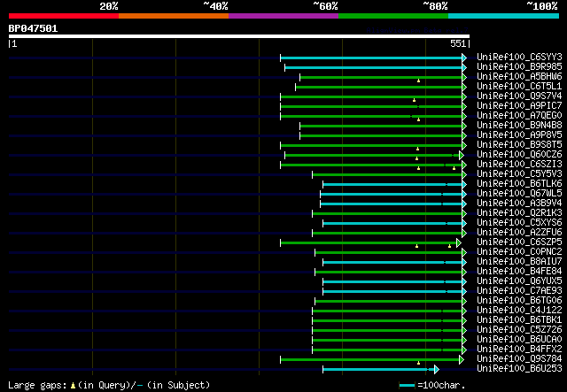The height and width of the screenshot is (392, 567).
Task: Select UniRef100_A2ZFU6 label text
Action: [x=519, y=233]
